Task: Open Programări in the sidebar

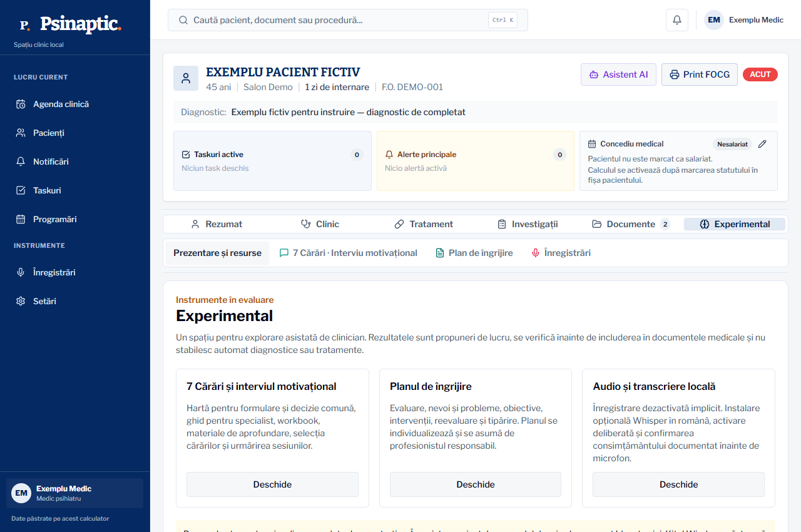Action: coord(75,219)
